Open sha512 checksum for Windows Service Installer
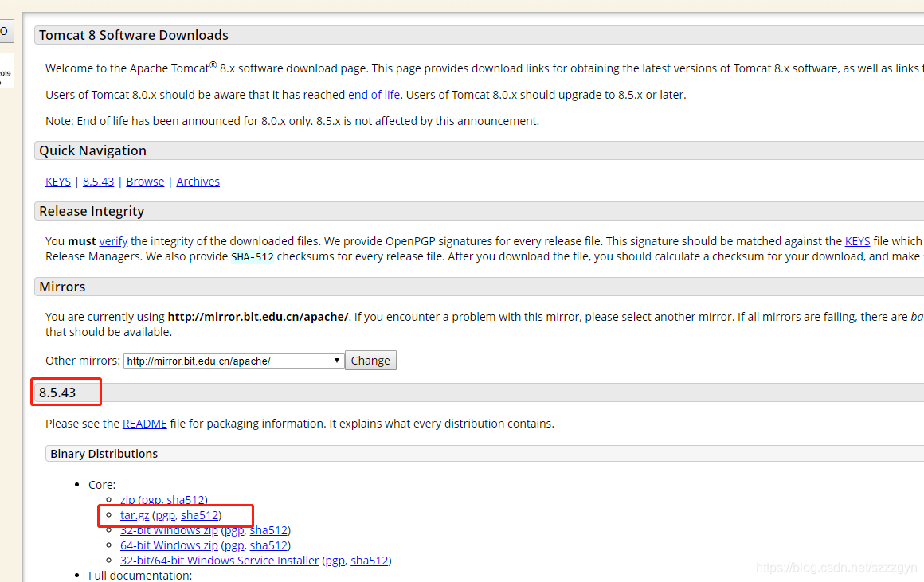 tap(370, 561)
